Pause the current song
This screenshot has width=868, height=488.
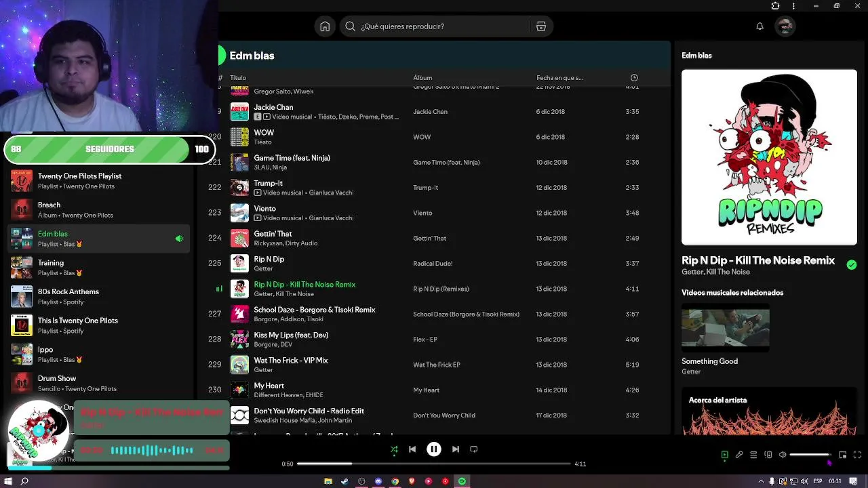(x=434, y=449)
